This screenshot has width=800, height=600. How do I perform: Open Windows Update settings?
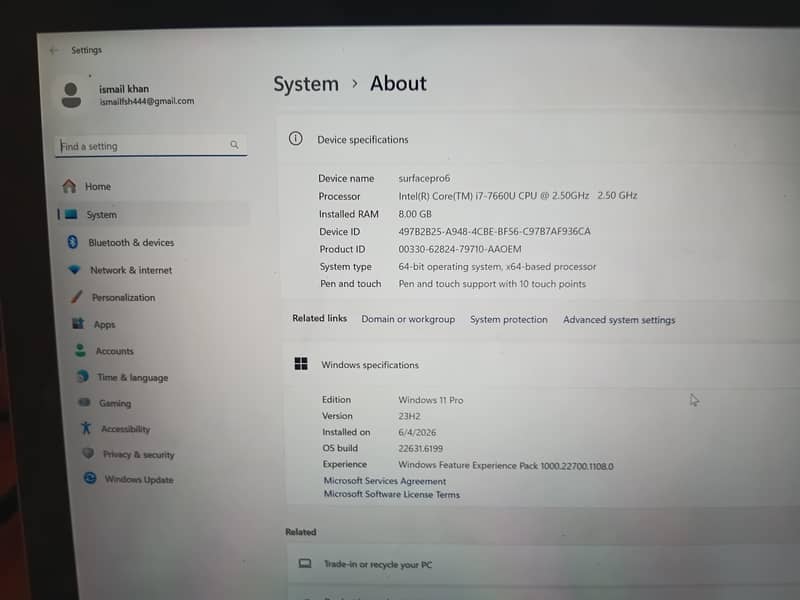(139, 480)
